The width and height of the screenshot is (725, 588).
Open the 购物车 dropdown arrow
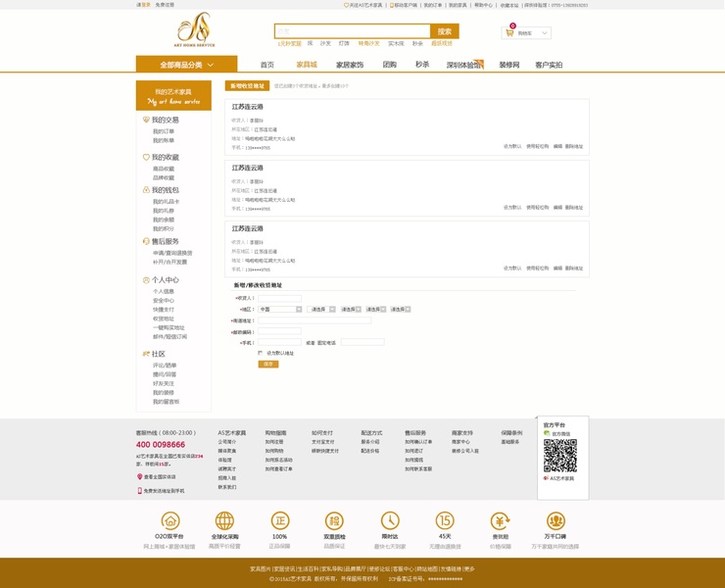point(544,33)
